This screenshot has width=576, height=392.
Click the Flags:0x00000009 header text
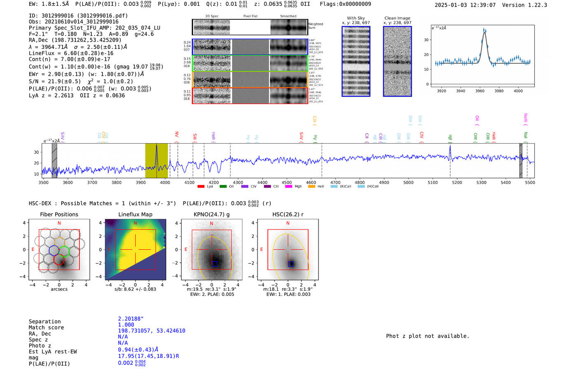click(x=345, y=4)
